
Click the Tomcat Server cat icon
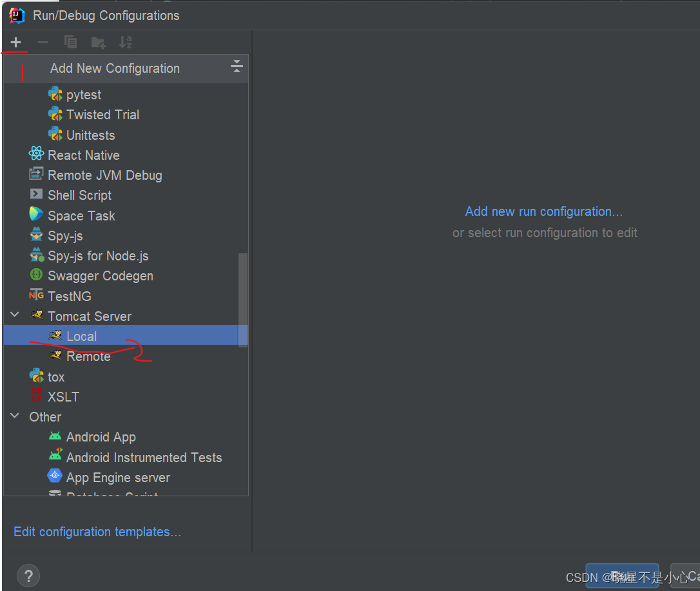click(x=36, y=315)
